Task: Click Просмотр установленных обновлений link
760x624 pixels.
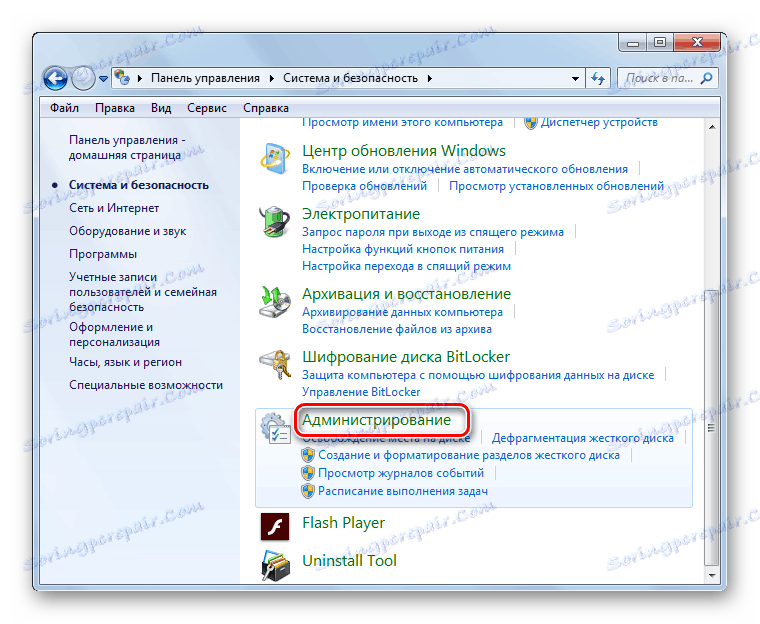Action: coord(556,186)
